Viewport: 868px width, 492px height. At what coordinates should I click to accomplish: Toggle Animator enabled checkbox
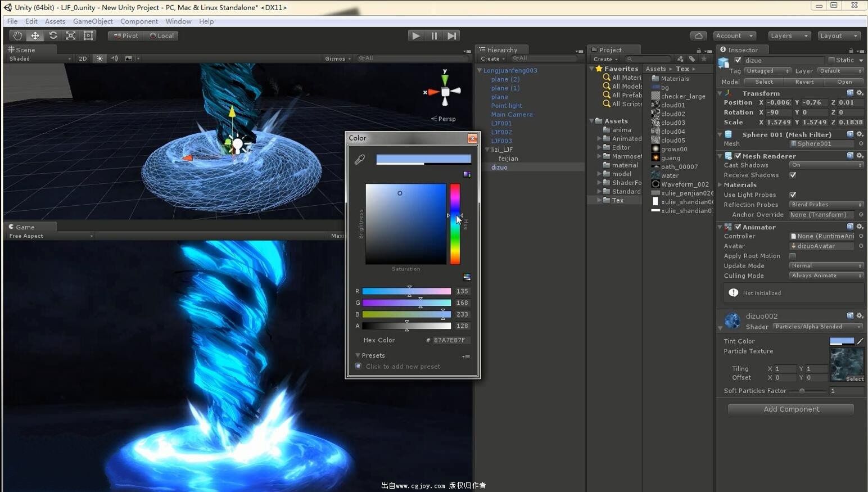738,227
